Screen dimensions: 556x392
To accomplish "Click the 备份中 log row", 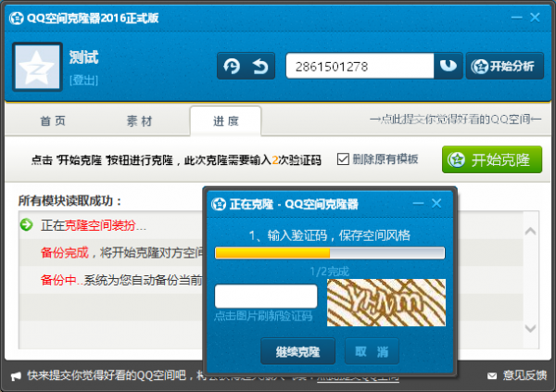I will 111,280.
